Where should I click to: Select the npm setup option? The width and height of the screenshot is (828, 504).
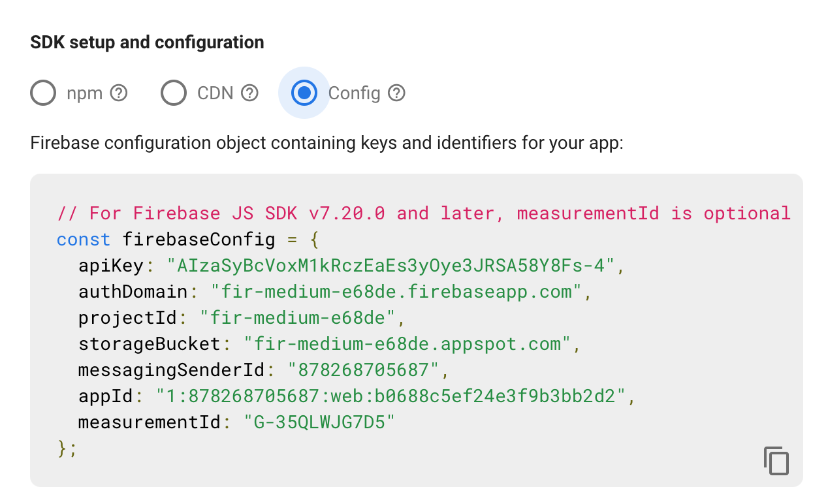tap(43, 93)
